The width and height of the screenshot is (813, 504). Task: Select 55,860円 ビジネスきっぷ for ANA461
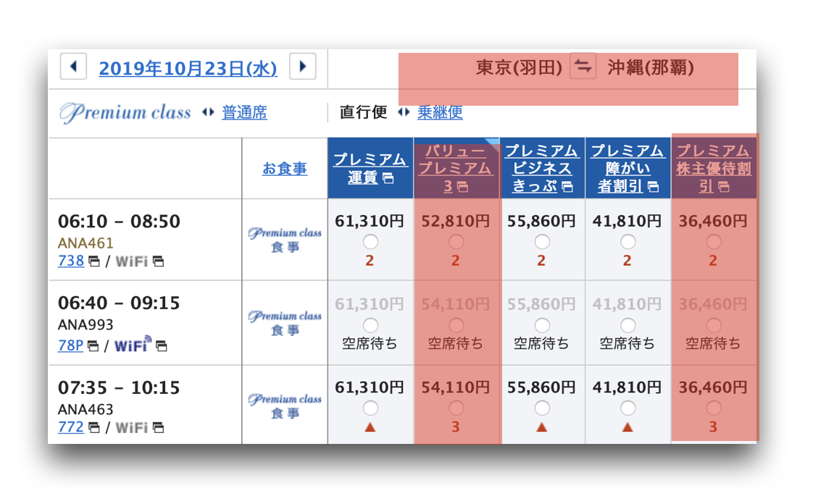click(x=542, y=242)
